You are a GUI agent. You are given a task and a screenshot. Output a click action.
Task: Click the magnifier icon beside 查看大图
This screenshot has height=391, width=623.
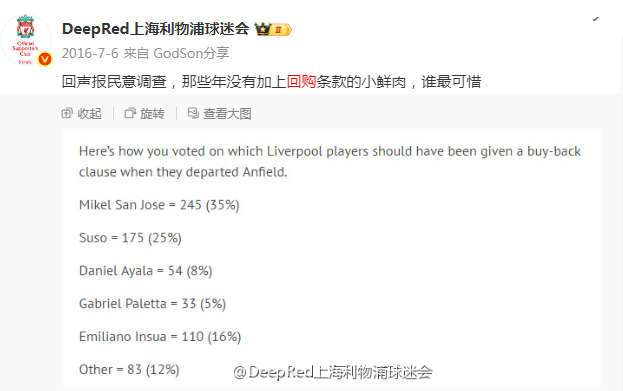(x=193, y=113)
